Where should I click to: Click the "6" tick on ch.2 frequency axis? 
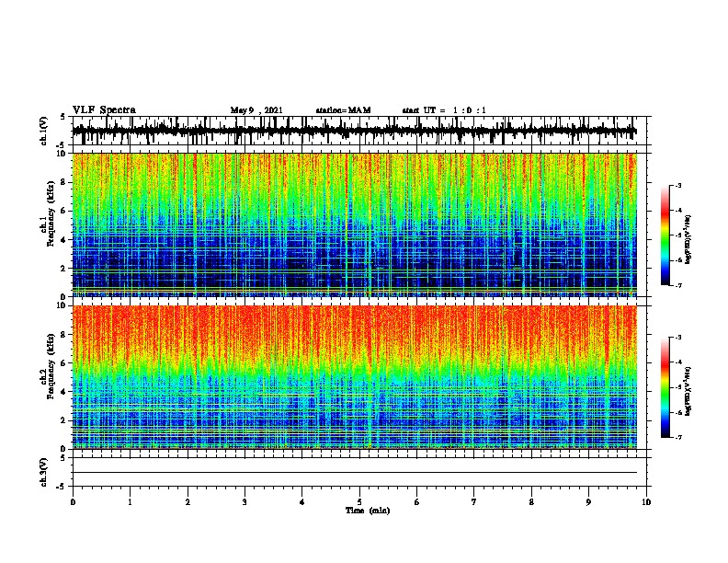click(64, 363)
